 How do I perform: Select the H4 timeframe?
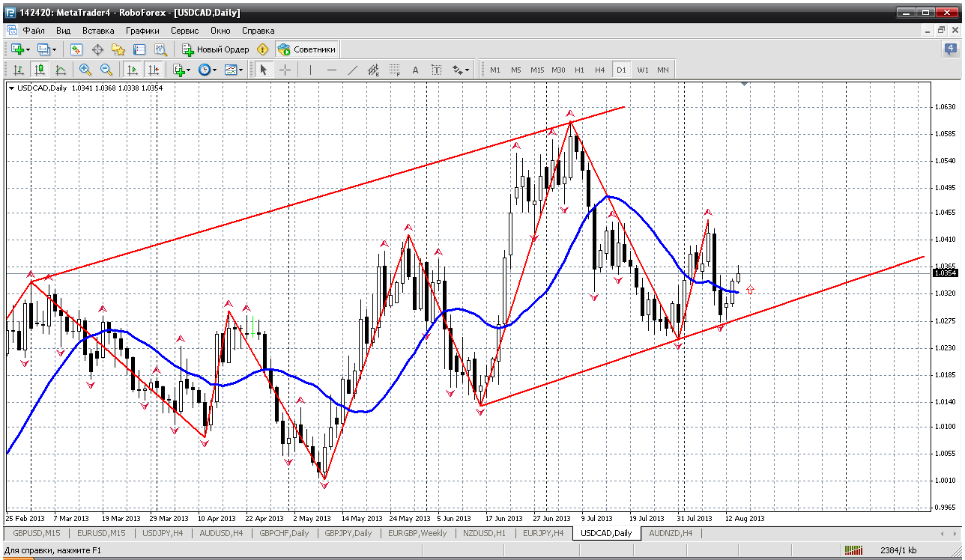pyautogui.click(x=600, y=70)
